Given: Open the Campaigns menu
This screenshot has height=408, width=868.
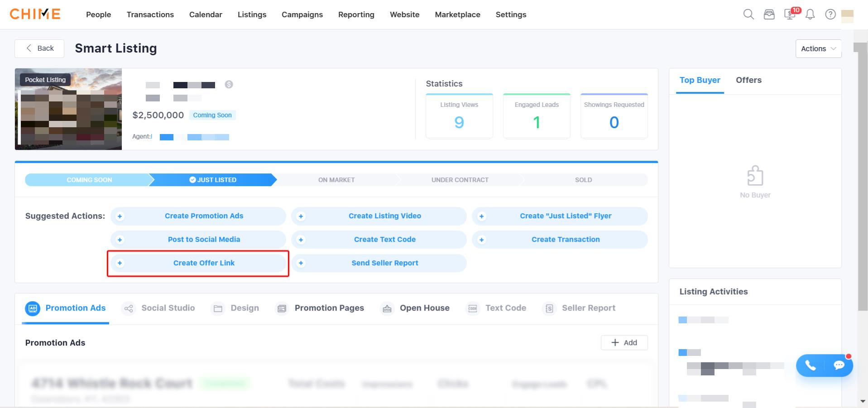Looking at the screenshot, I should point(302,14).
